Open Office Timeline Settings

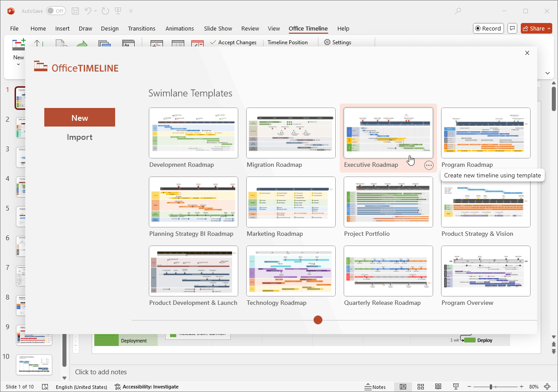pyautogui.click(x=337, y=42)
